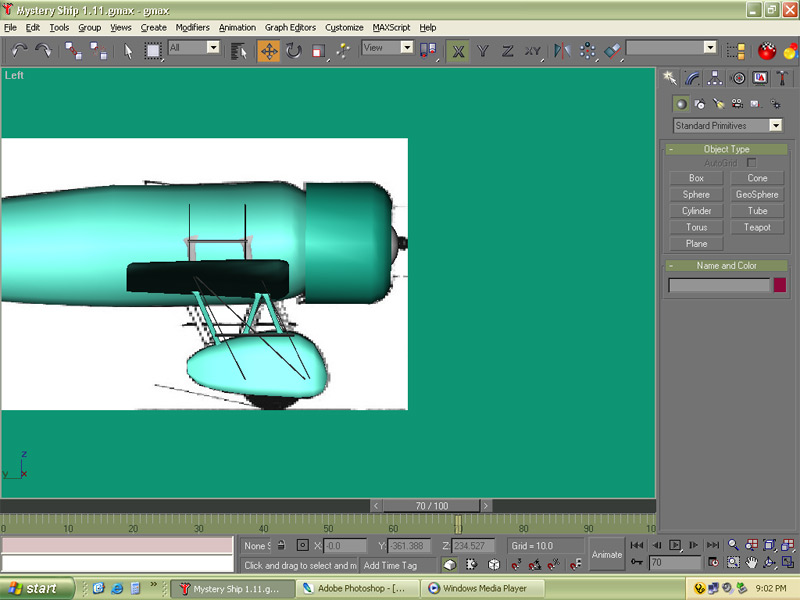Toggle the AutoGrid checkbox
The image size is (800, 600).
(x=751, y=162)
